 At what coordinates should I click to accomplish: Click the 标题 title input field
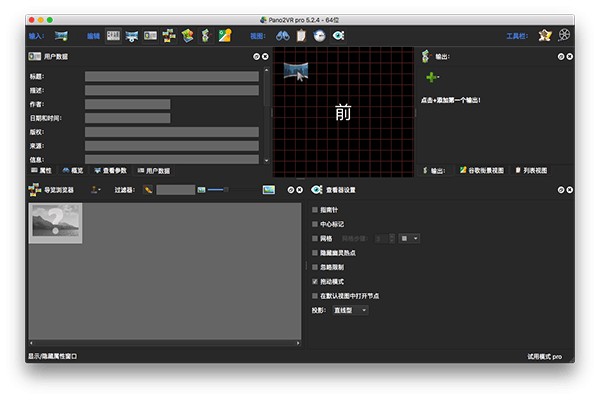(x=171, y=76)
